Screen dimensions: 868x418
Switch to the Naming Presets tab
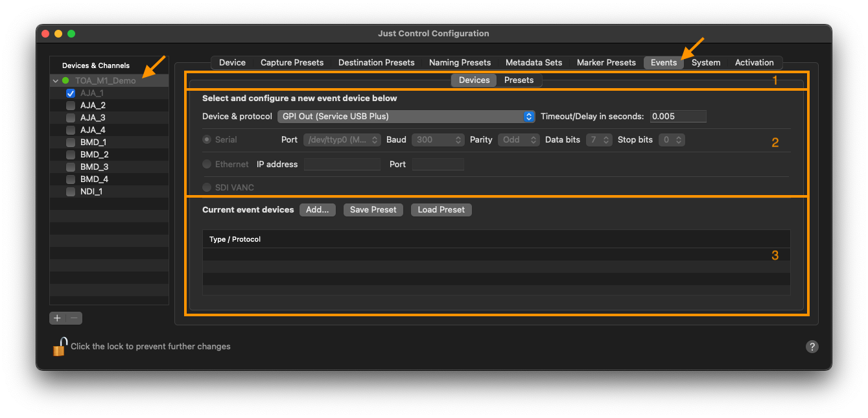coord(460,63)
